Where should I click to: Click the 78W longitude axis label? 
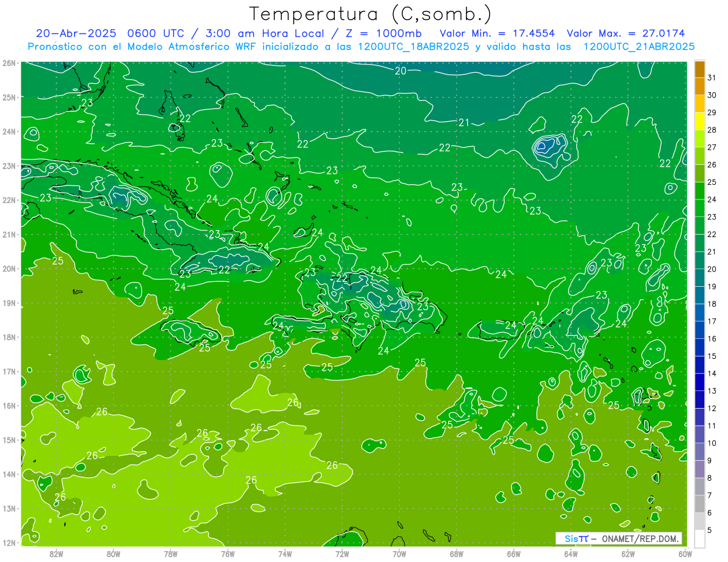(x=170, y=553)
